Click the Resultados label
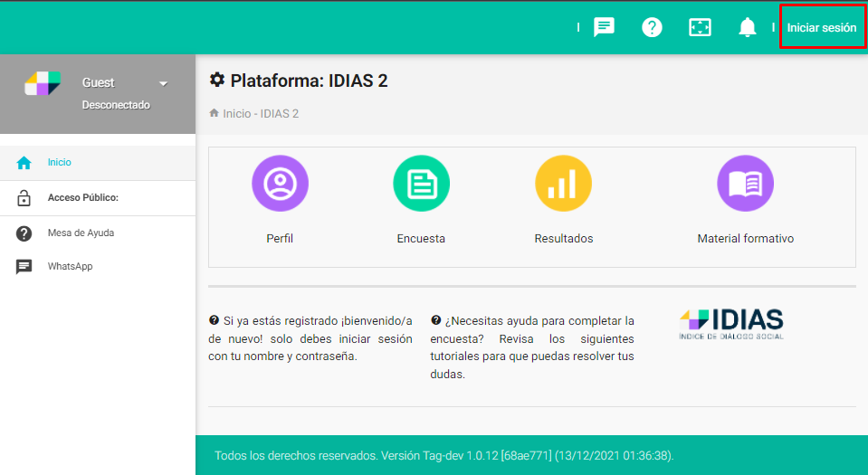This screenshot has width=868, height=475. (x=564, y=239)
